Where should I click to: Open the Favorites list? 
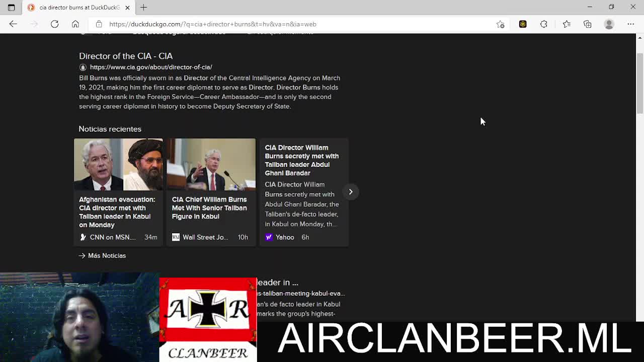point(567,24)
